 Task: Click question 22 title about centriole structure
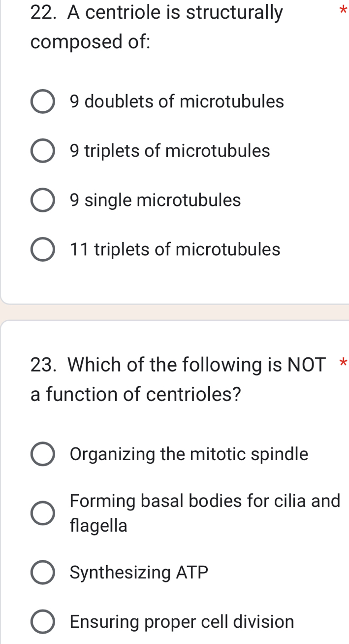click(x=157, y=27)
